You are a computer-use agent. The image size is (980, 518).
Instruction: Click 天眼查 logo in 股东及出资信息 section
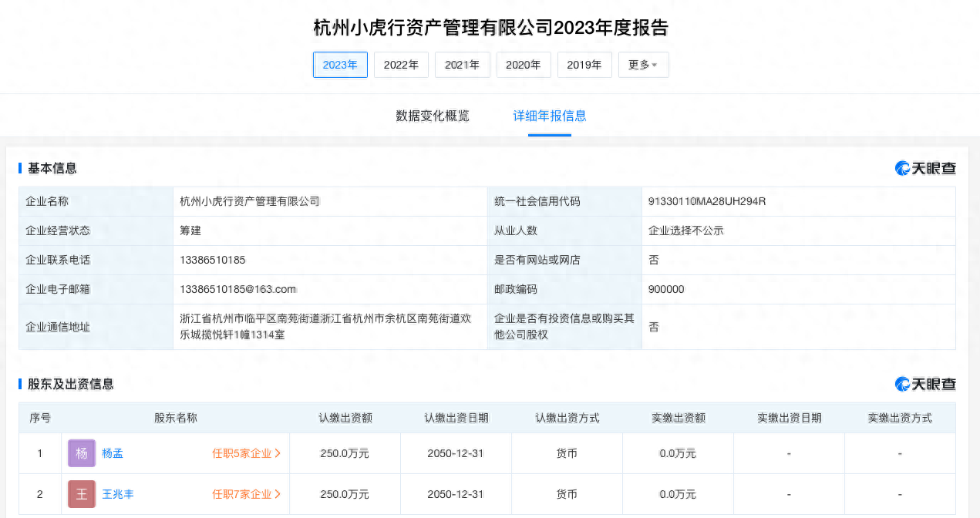point(925,384)
